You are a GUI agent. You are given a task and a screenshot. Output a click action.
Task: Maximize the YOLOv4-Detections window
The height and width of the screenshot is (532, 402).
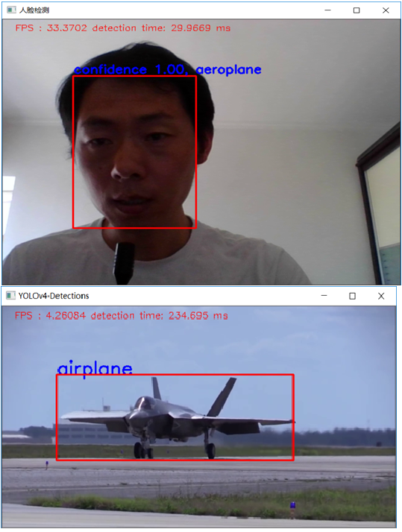pyautogui.click(x=353, y=296)
